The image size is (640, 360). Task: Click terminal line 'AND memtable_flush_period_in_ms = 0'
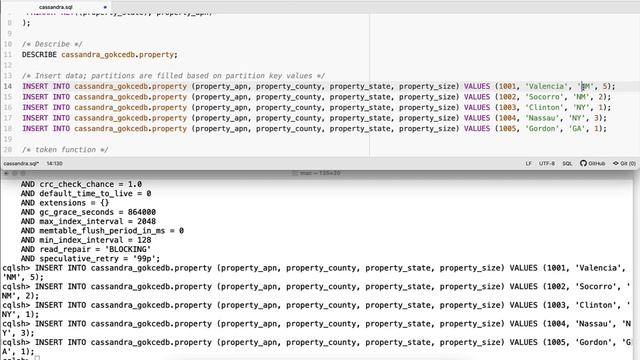(102, 231)
